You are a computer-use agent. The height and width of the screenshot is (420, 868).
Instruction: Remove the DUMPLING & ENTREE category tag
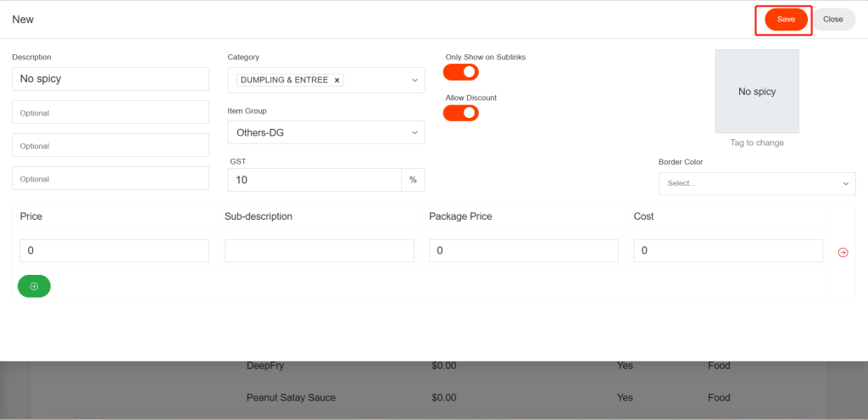337,81
